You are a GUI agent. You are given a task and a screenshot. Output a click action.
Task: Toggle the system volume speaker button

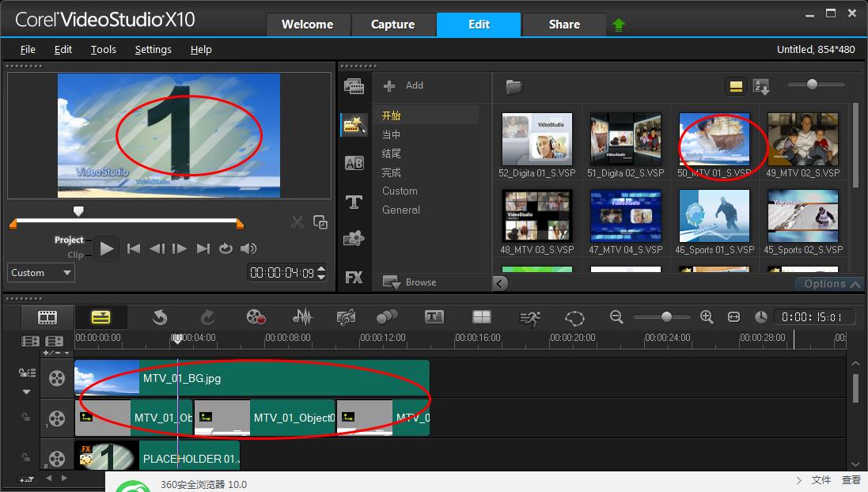click(x=248, y=248)
